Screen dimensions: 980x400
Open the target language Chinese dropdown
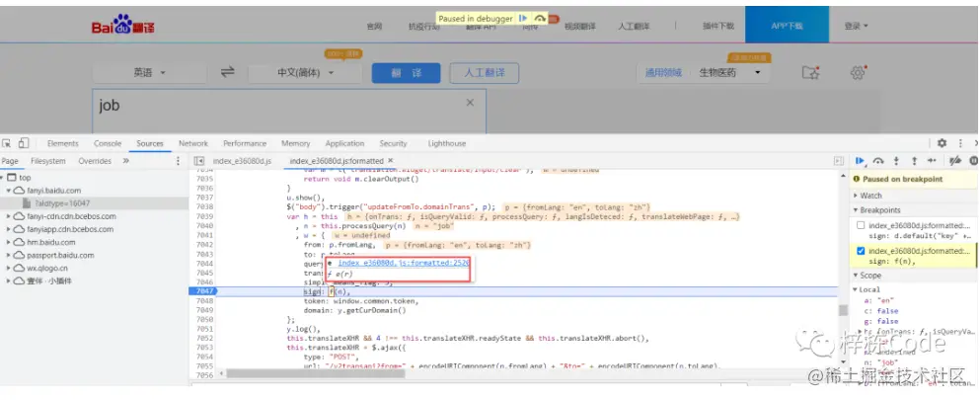click(305, 72)
